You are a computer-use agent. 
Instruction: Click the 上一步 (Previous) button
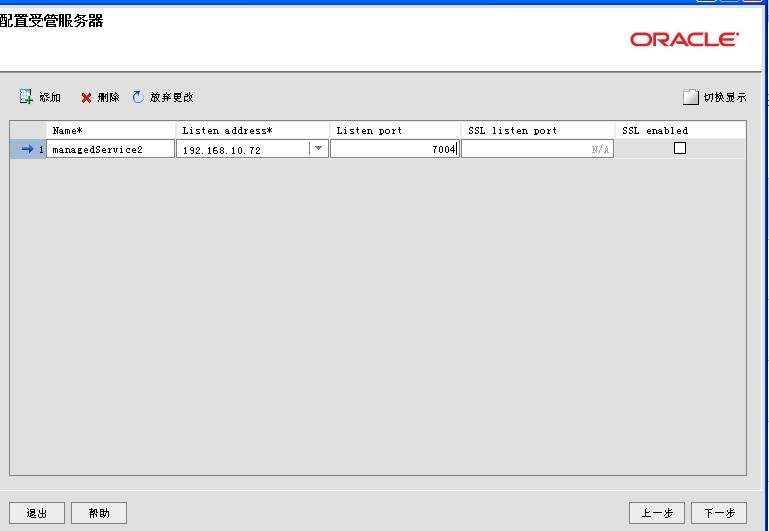[657, 513]
